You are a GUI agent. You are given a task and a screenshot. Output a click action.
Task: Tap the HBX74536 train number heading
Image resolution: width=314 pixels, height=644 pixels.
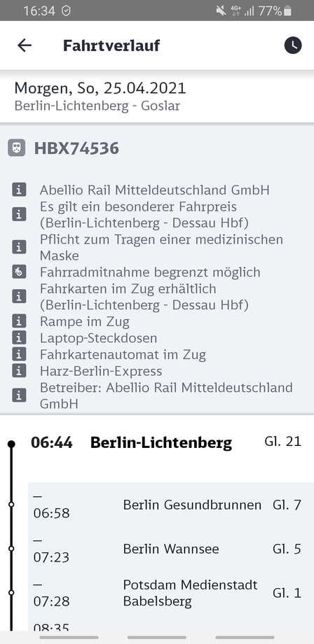point(76,148)
